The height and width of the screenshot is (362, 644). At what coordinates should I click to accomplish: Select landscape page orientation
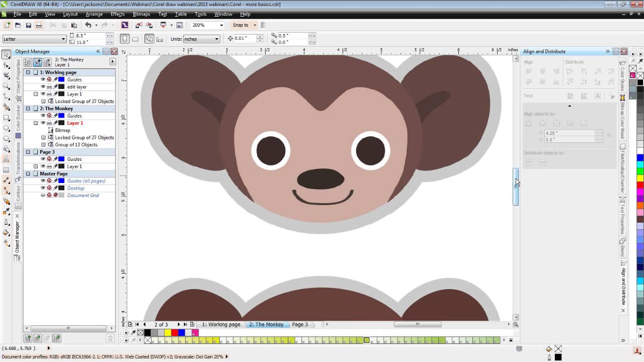click(x=135, y=39)
